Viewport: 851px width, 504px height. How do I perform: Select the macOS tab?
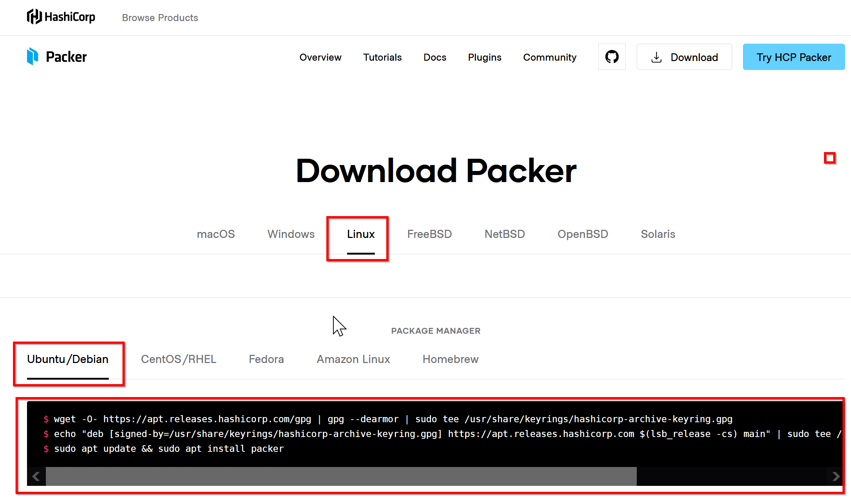pos(216,234)
